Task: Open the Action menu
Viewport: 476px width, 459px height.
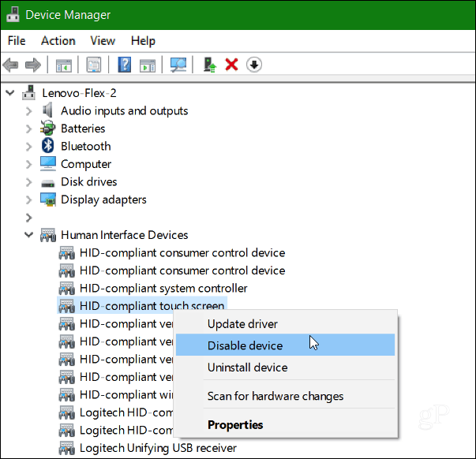Action: point(58,41)
